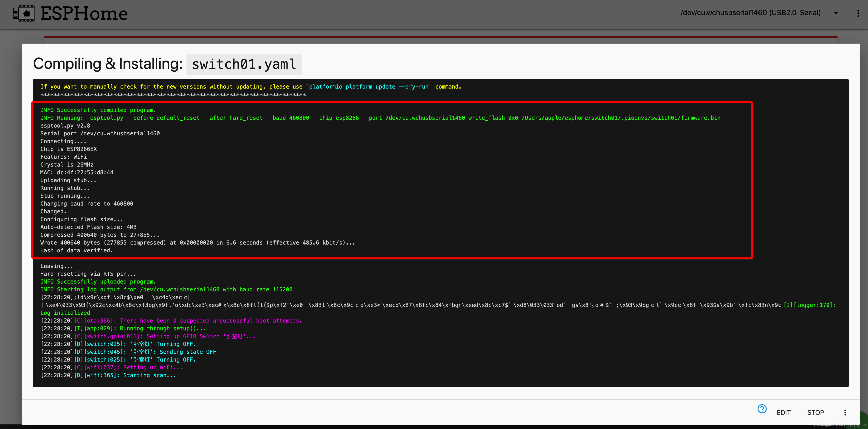Open dialog footer three-dot menu
Viewport: 868px width, 429px height.
[845, 412]
